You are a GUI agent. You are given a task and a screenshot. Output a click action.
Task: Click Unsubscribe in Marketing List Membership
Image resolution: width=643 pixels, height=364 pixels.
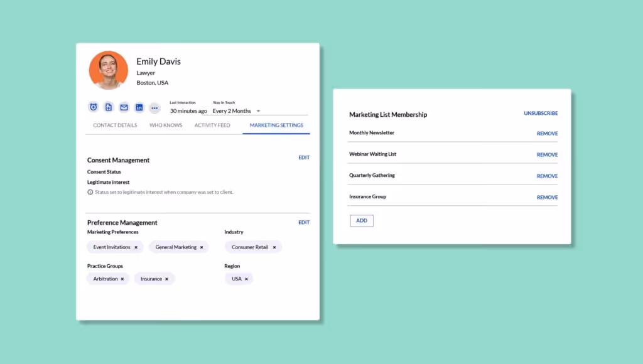[x=541, y=113]
